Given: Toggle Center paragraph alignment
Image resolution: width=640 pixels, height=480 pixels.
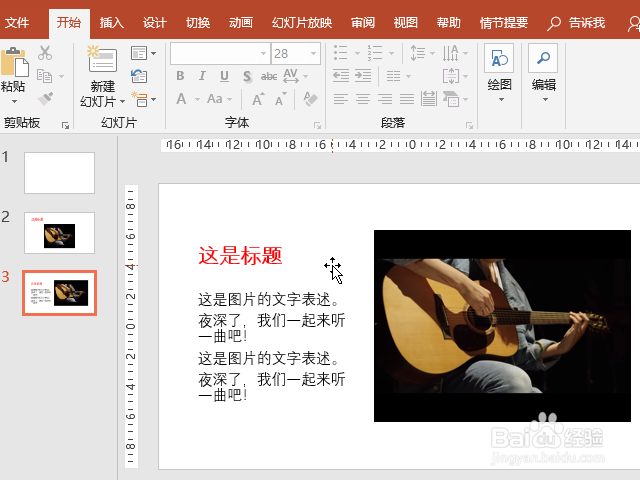Looking at the screenshot, I should click(x=363, y=99).
